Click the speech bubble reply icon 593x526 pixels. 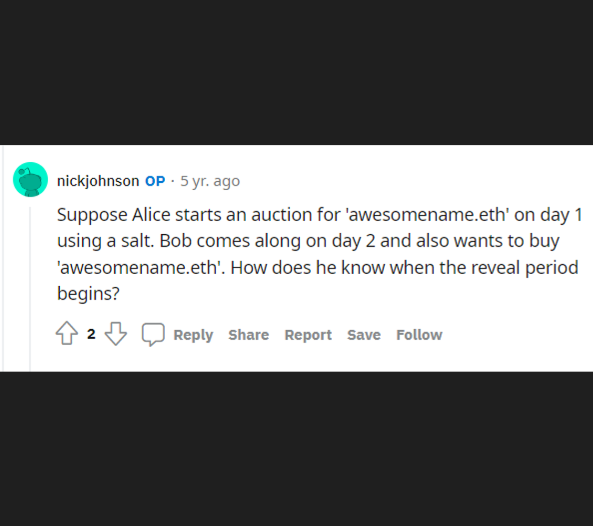click(x=153, y=334)
